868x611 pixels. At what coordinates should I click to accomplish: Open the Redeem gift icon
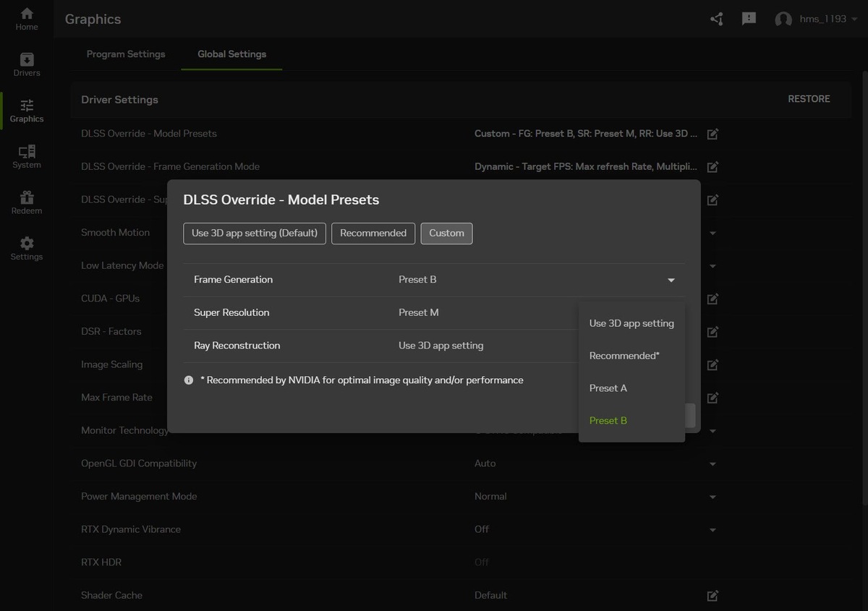[27, 202]
